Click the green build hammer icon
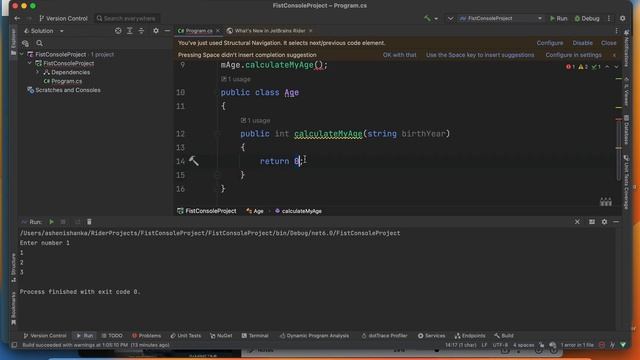Viewport: 640px width, 360px height. tap(427, 18)
